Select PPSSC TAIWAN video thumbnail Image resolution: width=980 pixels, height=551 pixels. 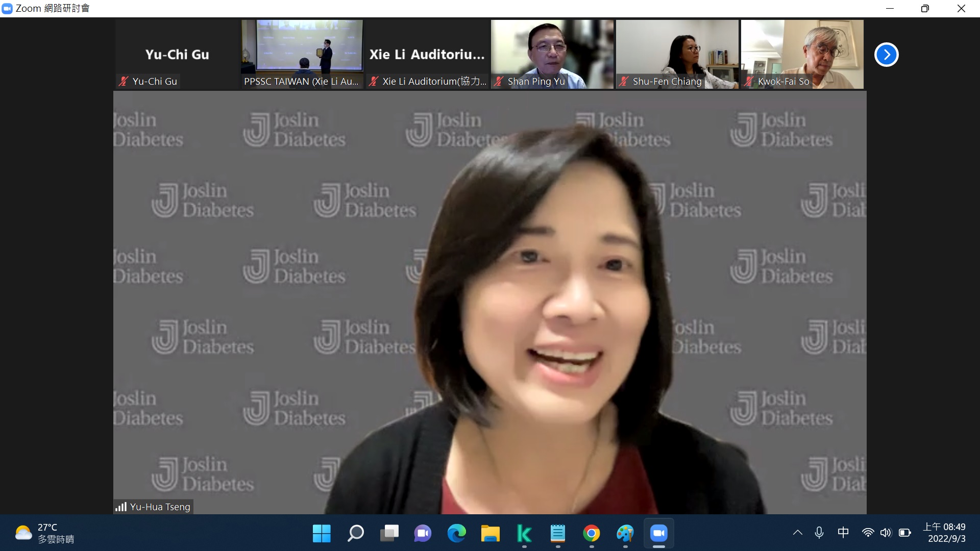[x=302, y=55]
